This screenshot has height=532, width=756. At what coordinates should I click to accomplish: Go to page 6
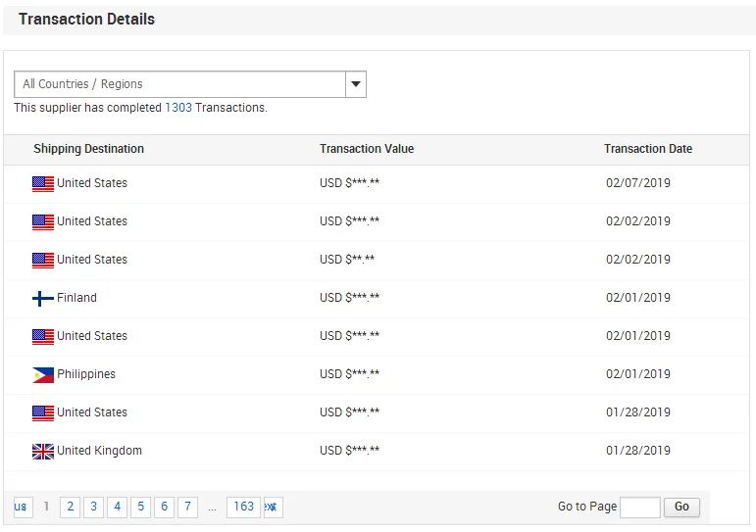[164, 507]
